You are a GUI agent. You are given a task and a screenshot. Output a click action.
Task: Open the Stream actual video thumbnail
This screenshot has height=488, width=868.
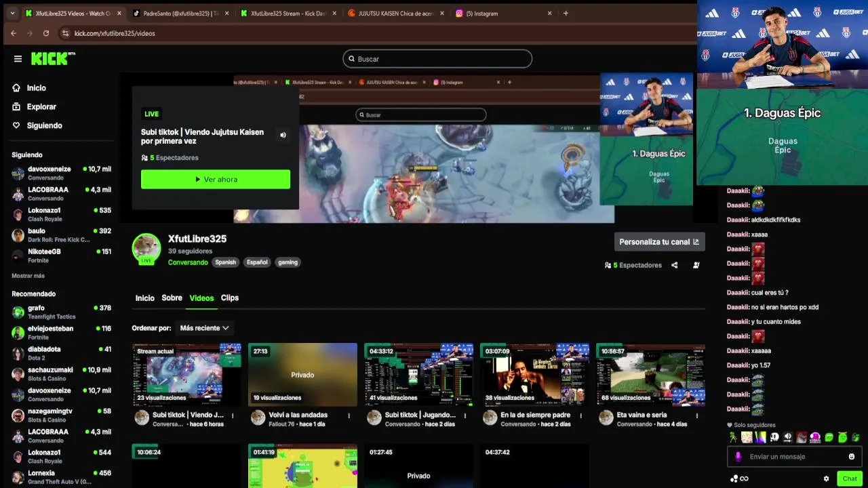[x=186, y=374]
